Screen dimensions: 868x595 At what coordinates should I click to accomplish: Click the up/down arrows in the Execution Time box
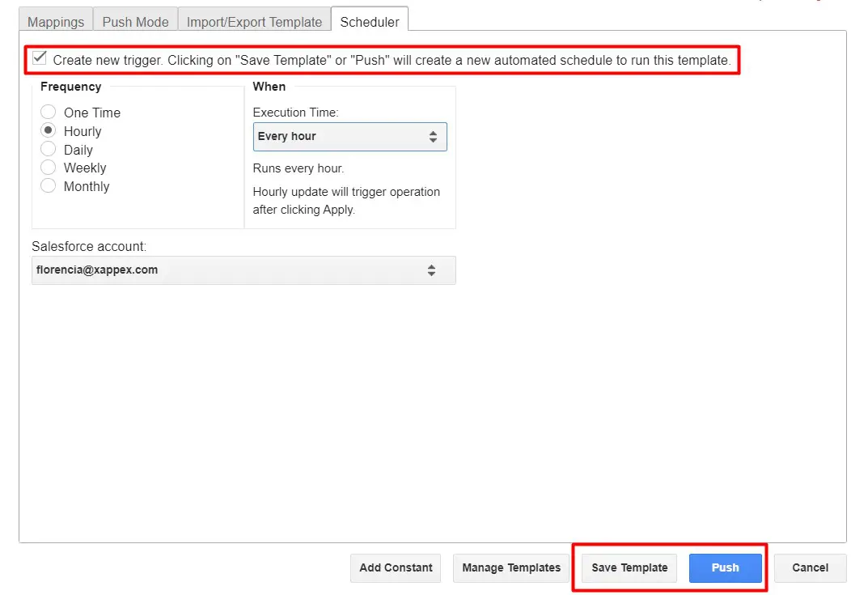coord(433,137)
